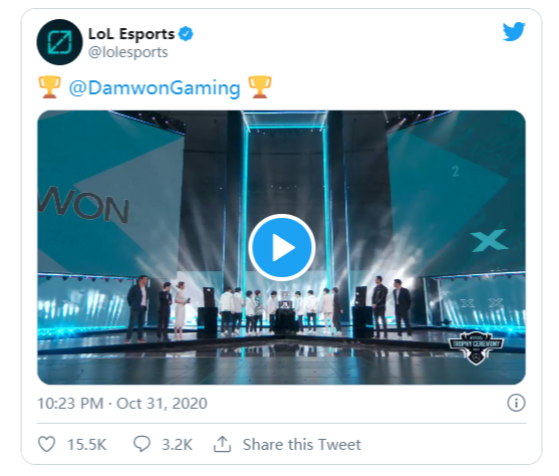The image size is (559, 476).
Task: Click the 3.2K replies count
Action: tap(177, 445)
